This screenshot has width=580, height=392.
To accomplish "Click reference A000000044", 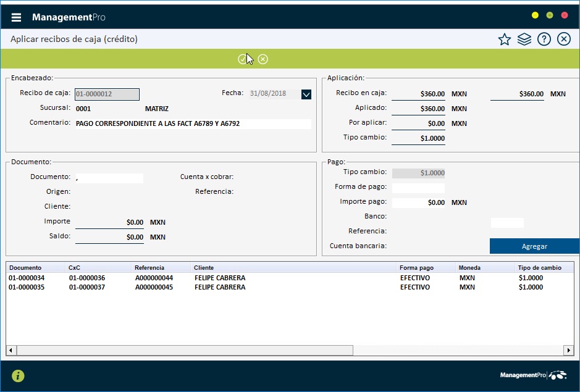I will [x=154, y=278].
